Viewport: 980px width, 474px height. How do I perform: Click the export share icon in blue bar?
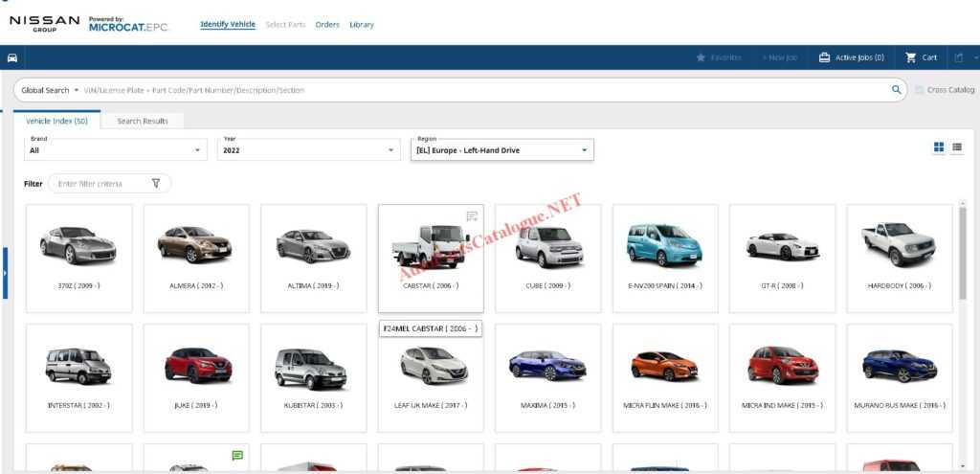pyautogui.click(x=959, y=57)
